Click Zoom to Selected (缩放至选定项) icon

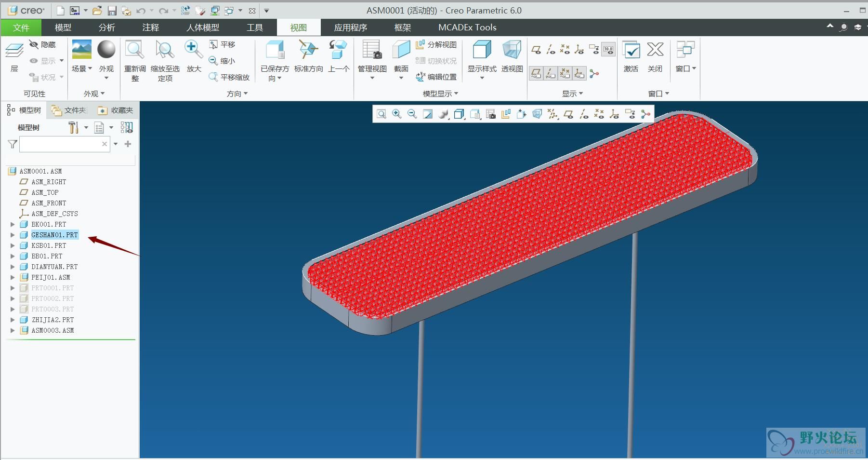pos(165,50)
